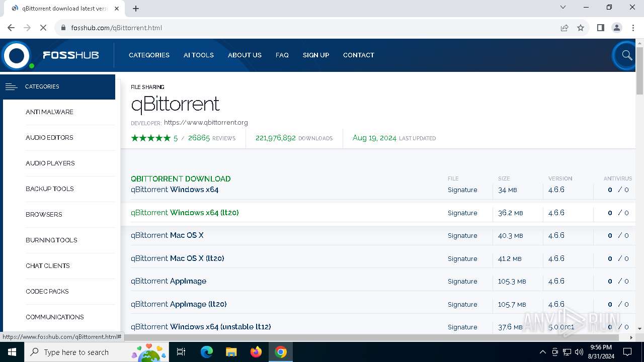Open Signature for AppImage (lt20) file

coord(462,305)
